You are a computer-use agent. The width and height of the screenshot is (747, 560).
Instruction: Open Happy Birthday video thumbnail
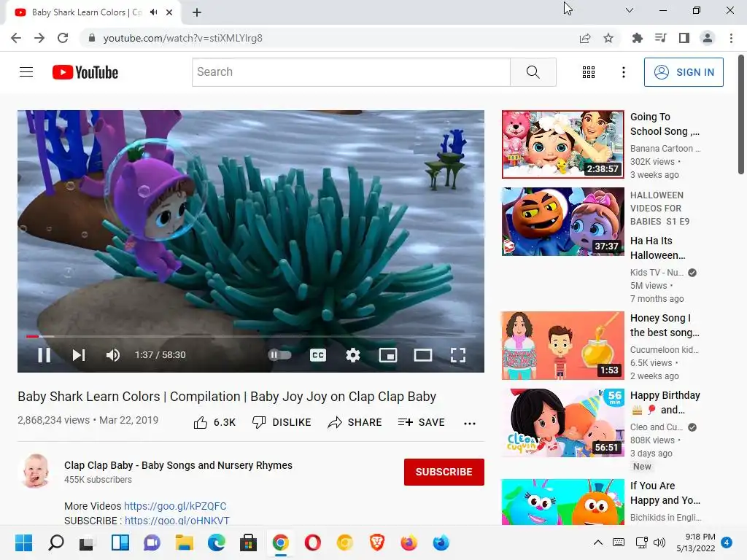click(x=562, y=422)
